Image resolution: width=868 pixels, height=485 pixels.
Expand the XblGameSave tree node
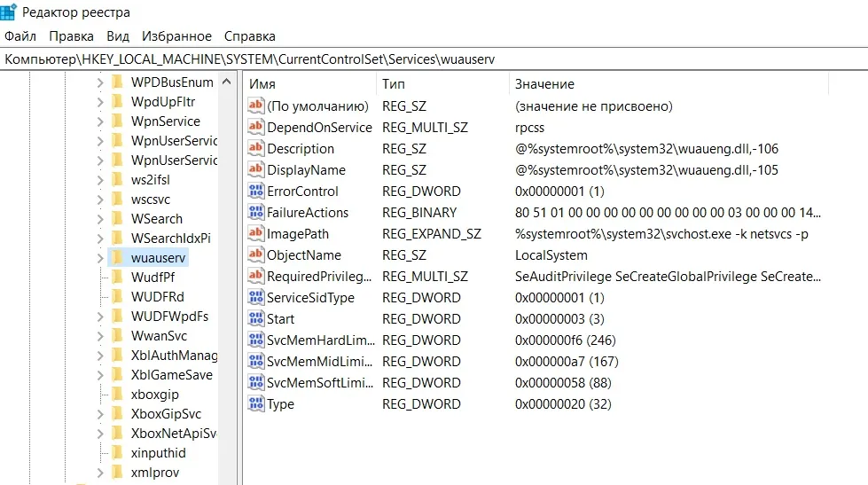100,375
